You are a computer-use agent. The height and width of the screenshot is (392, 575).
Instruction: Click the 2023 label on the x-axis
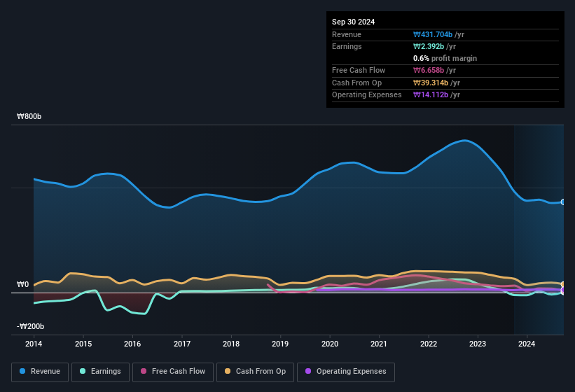point(478,344)
